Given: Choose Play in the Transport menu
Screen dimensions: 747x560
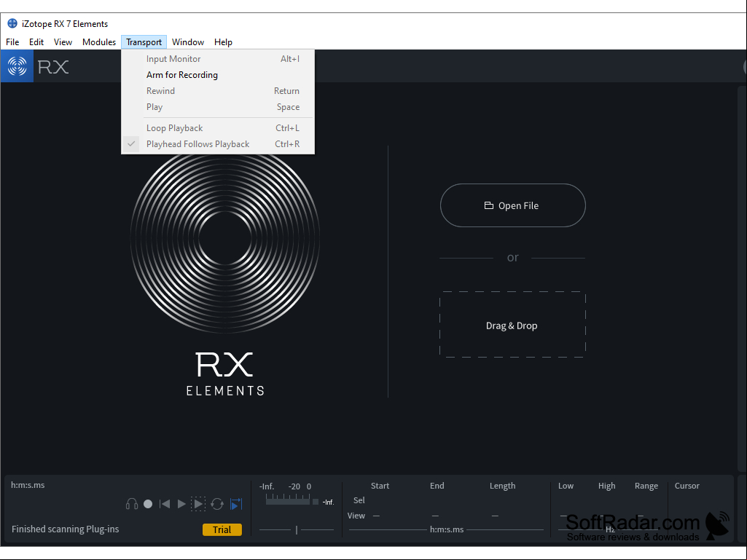Looking at the screenshot, I should pyautogui.click(x=218, y=107).
